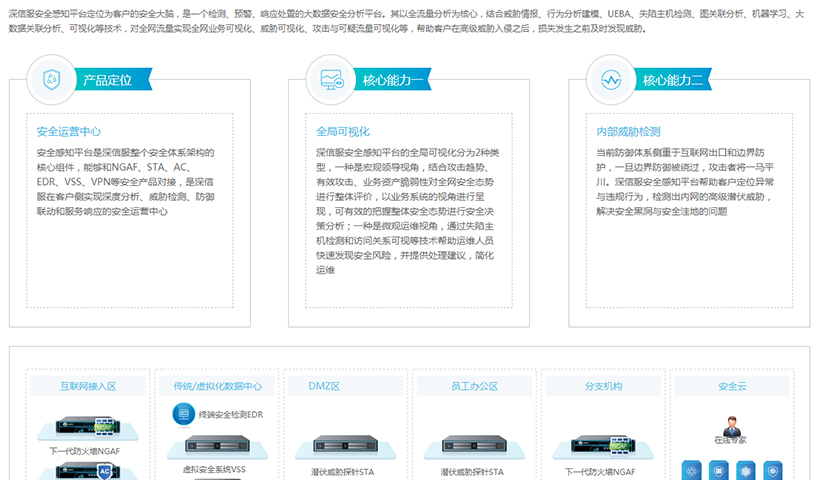
Task: Click the last blue hexagon icon under 在线专家
Action: pos(771,469)
